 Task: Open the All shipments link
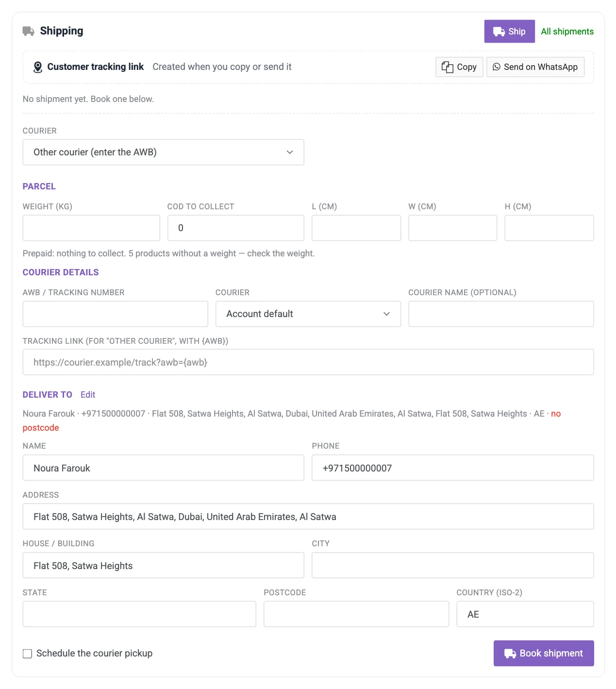click(x=567, y=32)
